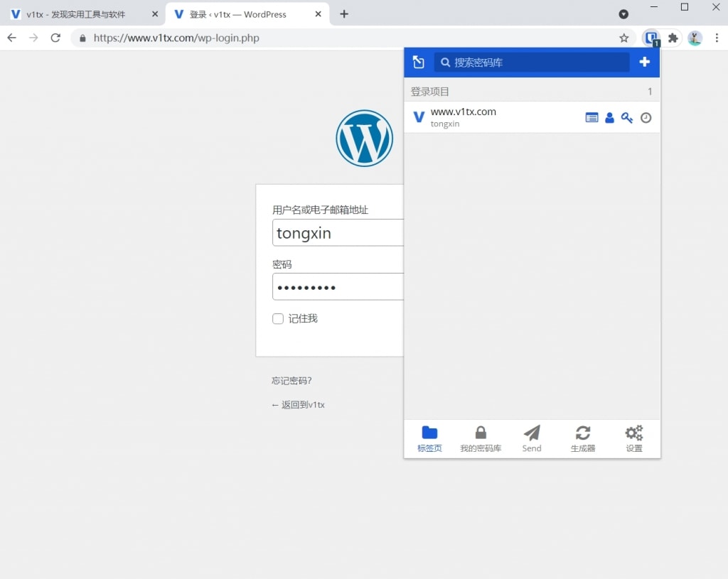Copy username for www.v1tx.com entry

(x=609, y=118)
